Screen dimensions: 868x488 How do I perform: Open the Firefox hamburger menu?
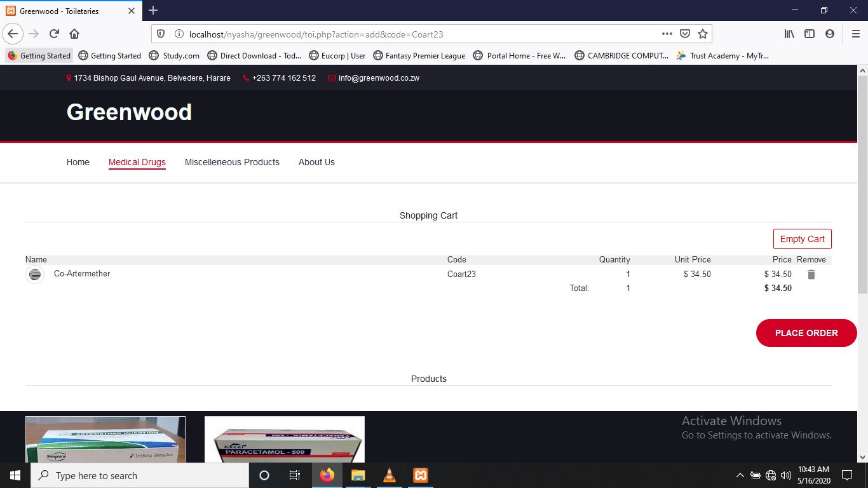point(855,34)
